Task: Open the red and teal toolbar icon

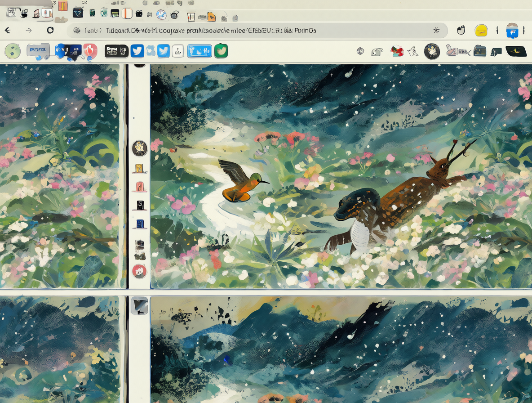Action: tap(397, 51)
